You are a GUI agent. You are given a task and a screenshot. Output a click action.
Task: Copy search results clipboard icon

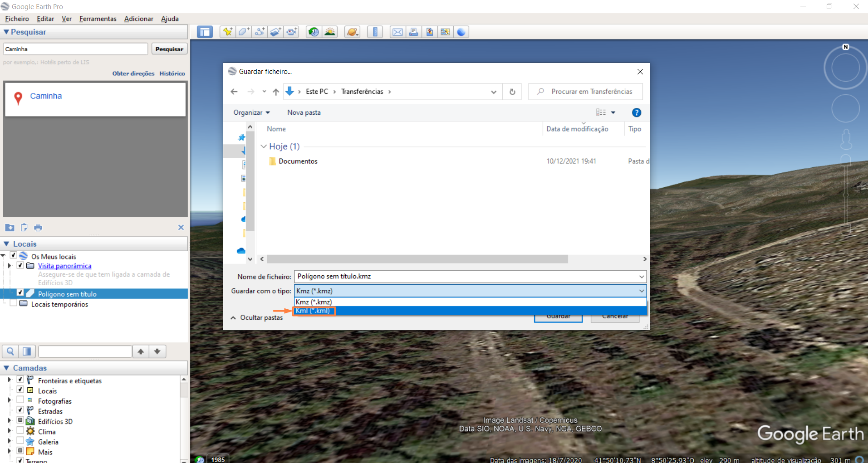pyautogui.click(x=24, y=228)
